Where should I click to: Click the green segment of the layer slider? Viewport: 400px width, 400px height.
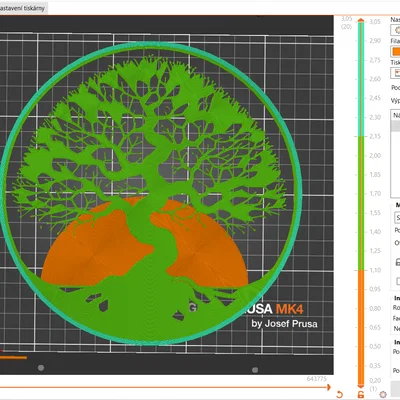pos(361,203)
